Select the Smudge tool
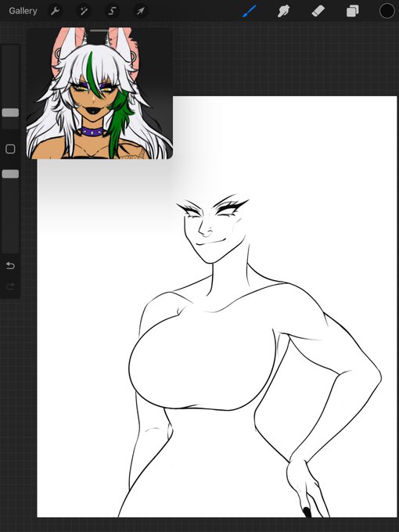This screenshot has height=532, width=399. [284, 11]
